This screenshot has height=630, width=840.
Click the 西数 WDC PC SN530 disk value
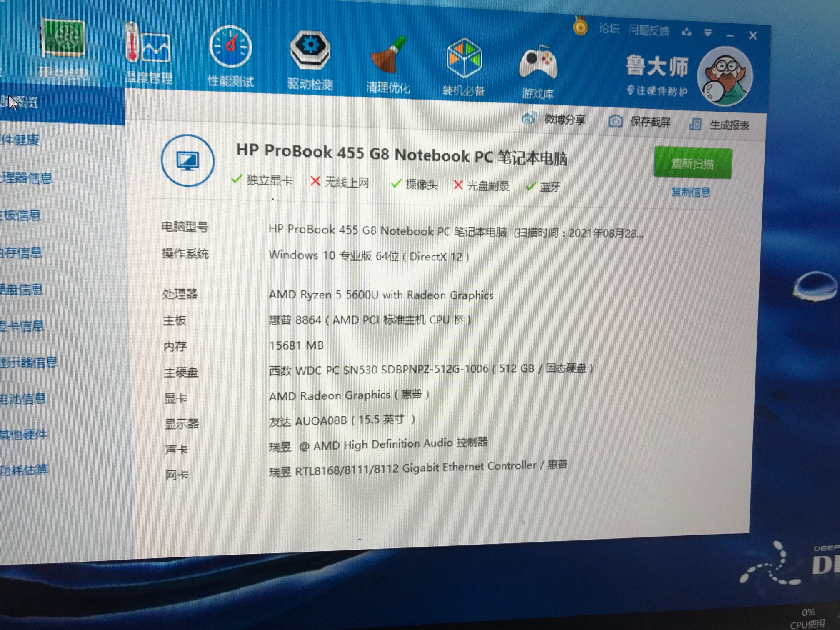tap(431, 369)
